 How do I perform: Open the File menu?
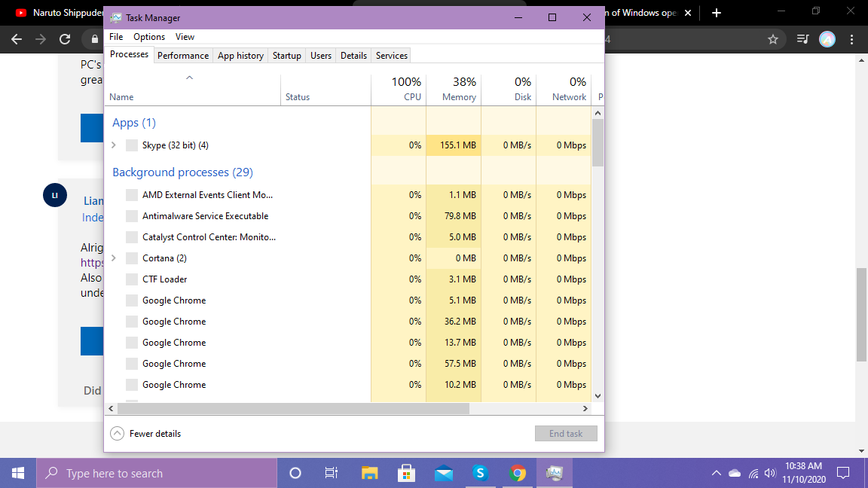pos(116,36)
